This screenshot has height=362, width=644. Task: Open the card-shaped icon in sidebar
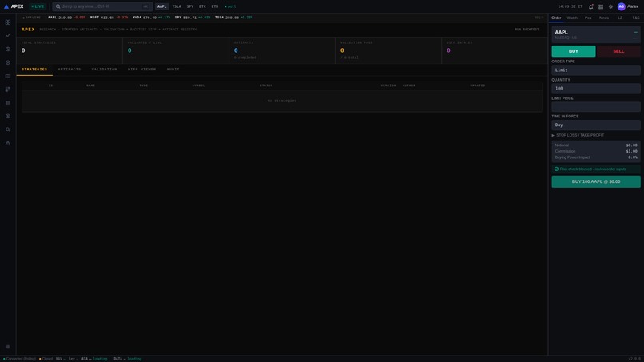tap(8, 76)
